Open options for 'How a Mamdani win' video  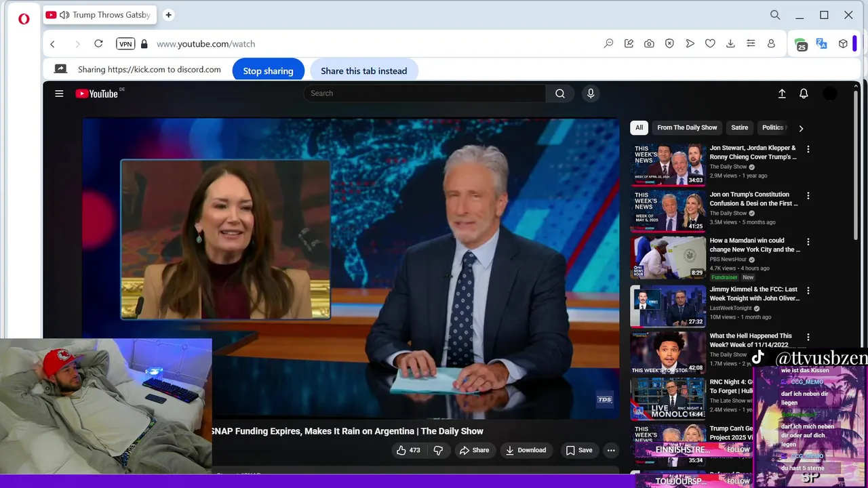(808, 242)
